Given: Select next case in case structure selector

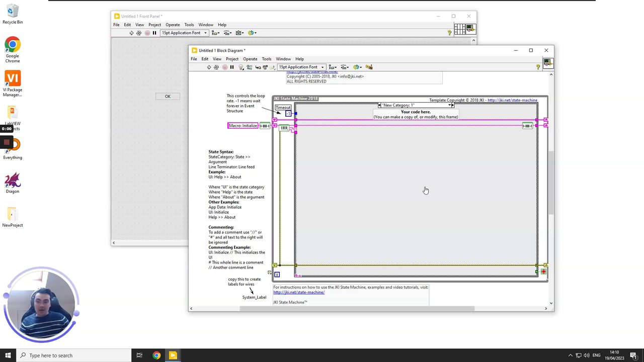Looking at the screenshot, I should [x=452, y=105].
